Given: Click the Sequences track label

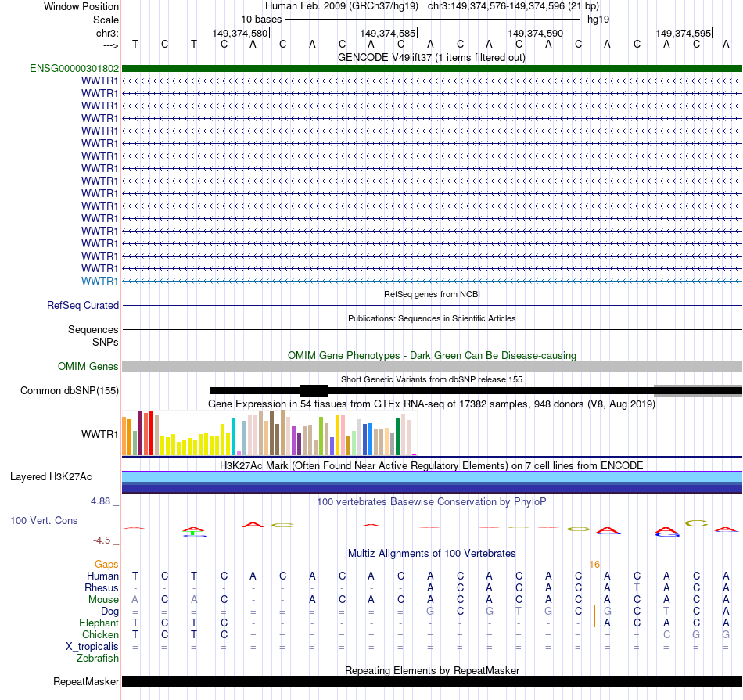Looking at the screenshot, I should pyautogui.click(x=93, y=329).
